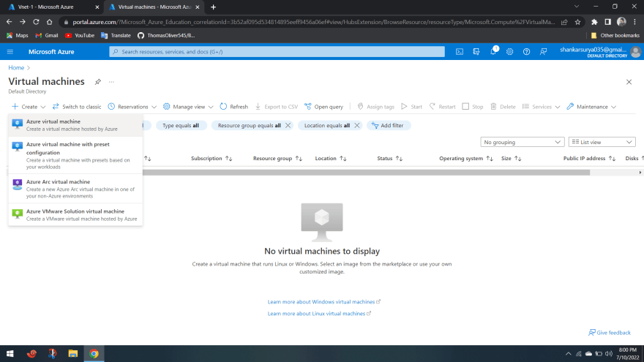Choose Azure VMware Solution virtual machine
This screenshot has width=644, height=362.
coord(75,215)
